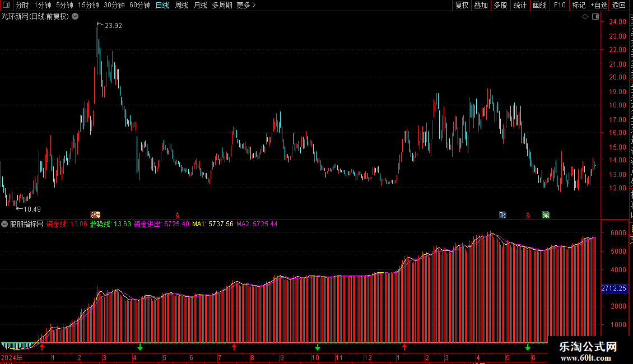Open the 复权 adjustment menu
This screenshot has height=364, width=633.
coord(462,5)
